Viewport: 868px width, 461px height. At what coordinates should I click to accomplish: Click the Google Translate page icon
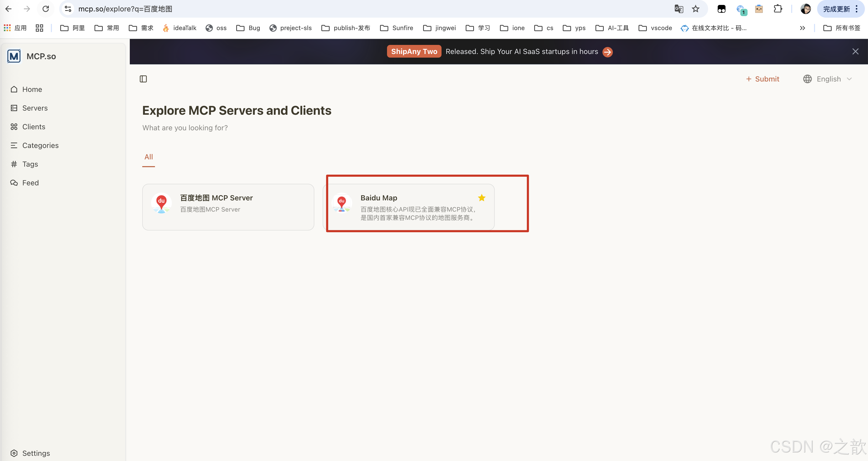[679, 9]
